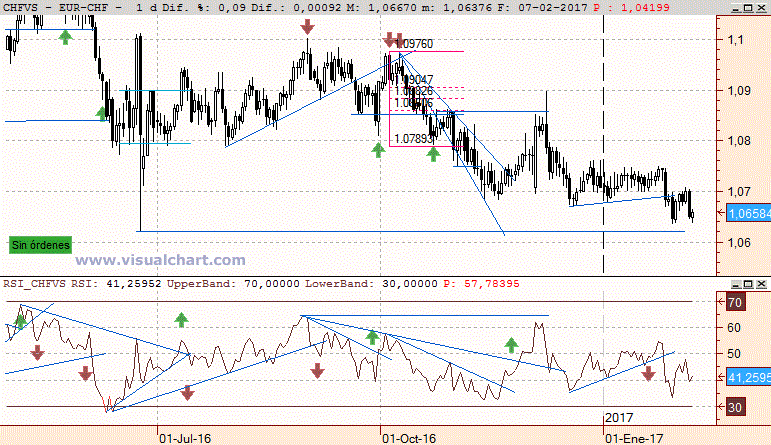Close the EUR-CHF price chart pane
The height and width of the screenshot is (445, 771).
click(x=761, y=8)
